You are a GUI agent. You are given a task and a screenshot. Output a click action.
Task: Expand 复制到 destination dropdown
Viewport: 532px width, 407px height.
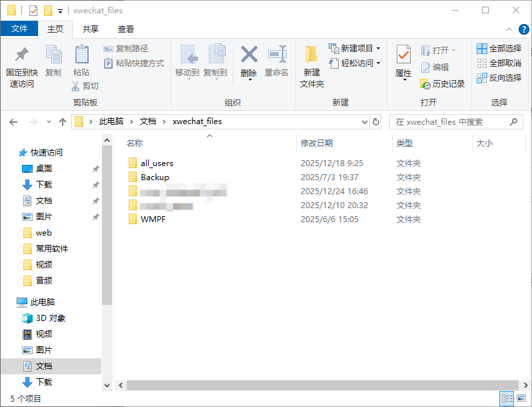click(217, 79)
